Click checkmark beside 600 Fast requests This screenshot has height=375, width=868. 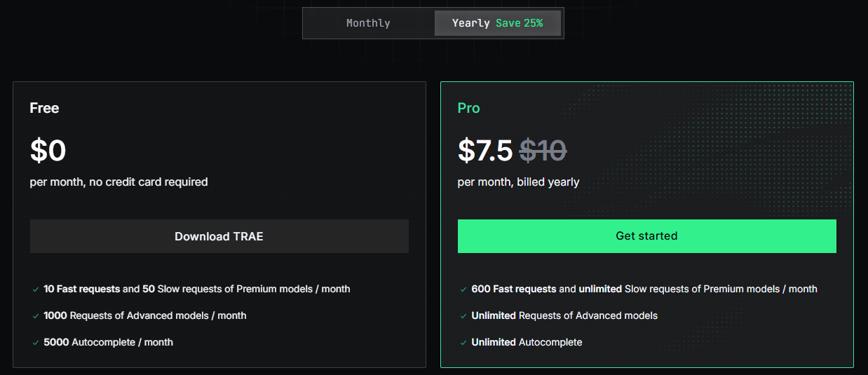click(463, 289)
